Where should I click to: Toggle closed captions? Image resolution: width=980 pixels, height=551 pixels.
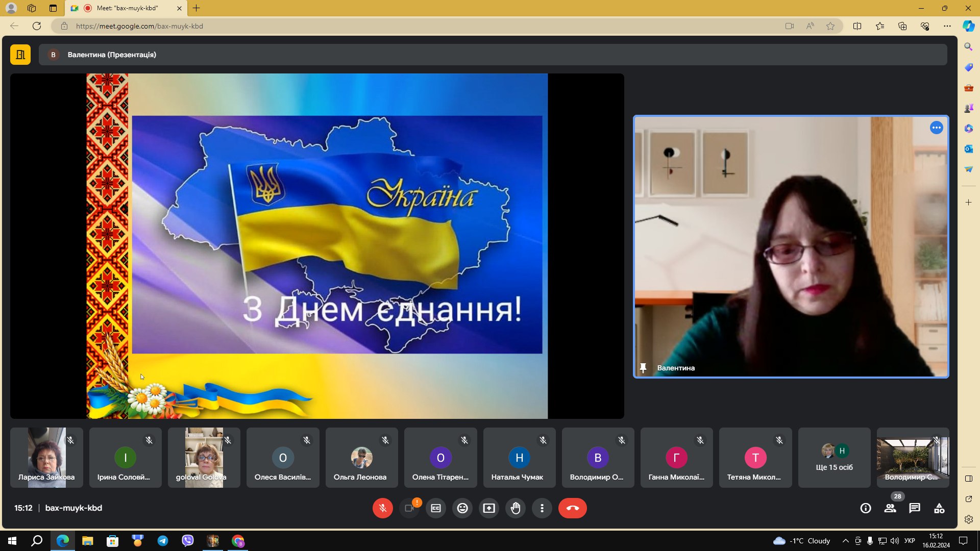(436, 508)
